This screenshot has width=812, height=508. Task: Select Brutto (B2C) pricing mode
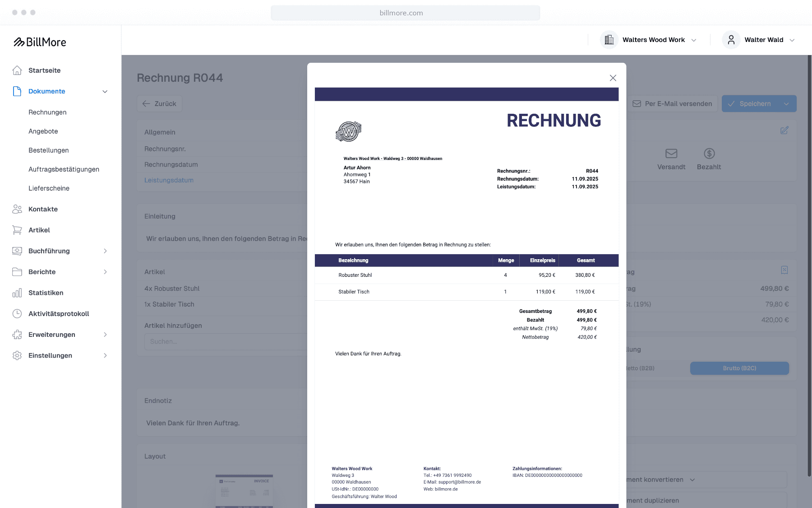(739, 368)
